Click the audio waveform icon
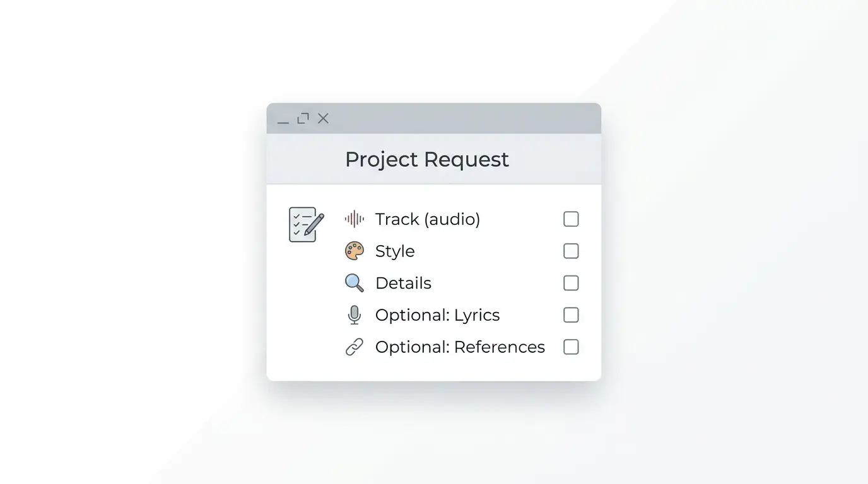The image size is (868, 484). click(x=355, y=219)
